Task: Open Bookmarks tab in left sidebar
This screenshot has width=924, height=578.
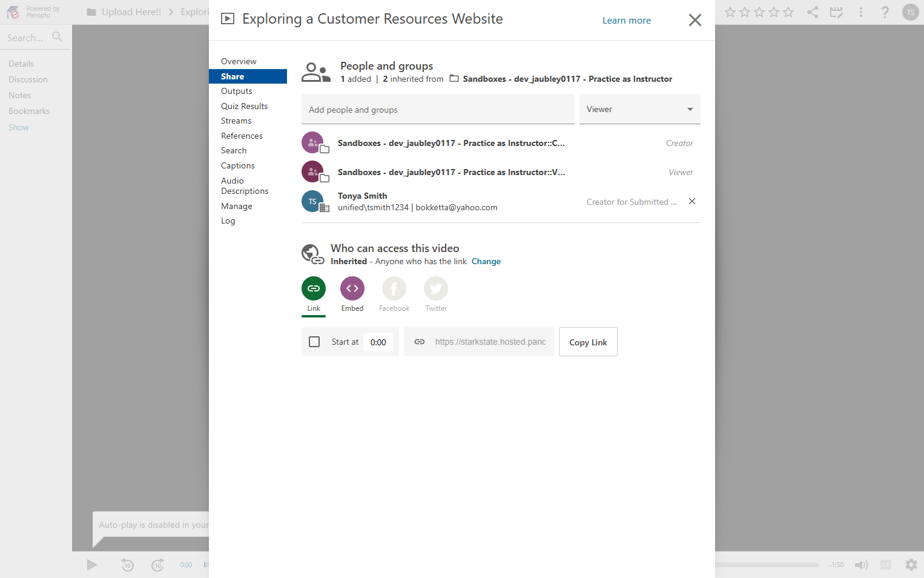Action: coord(29,111)
